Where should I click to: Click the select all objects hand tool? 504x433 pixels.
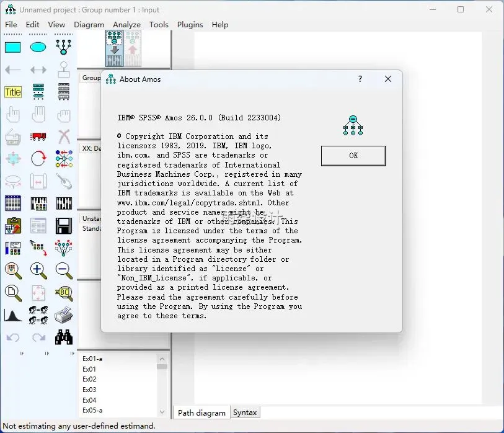click(38, 114)
